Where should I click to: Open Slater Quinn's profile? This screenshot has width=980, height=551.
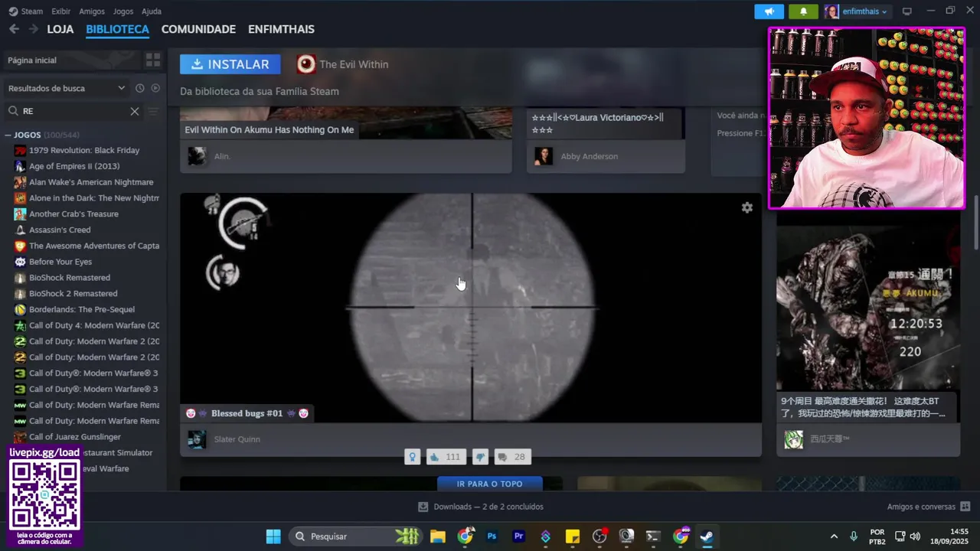click(237, 439)
